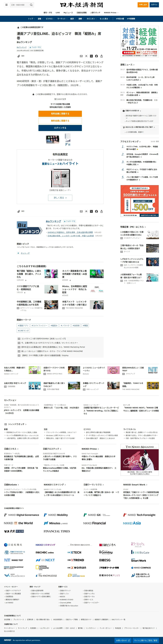Click the National Geographic logo

coord(43,568)
